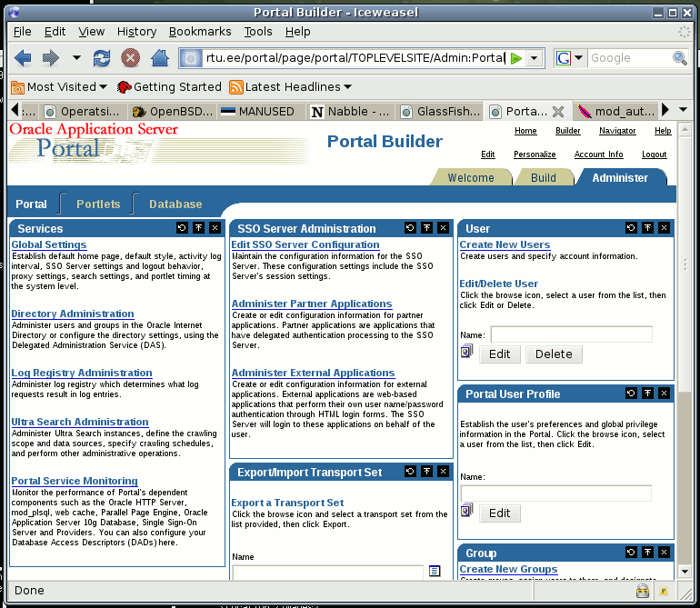Image resolution: width=700 pixels, height=608 pixels.
Task: Switch to the mod_aut tab
Action: (x=617, y=112)
